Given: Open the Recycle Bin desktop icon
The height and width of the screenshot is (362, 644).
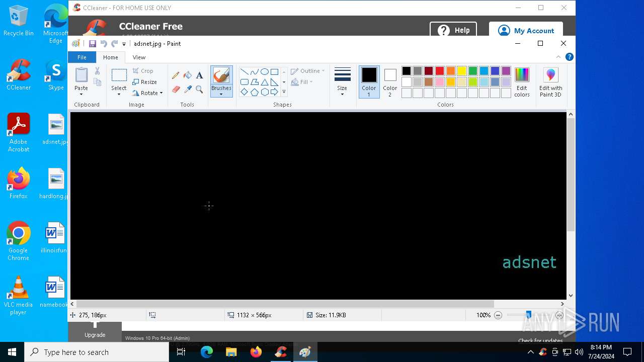Looking at the screenshot, I should (19, 21).
